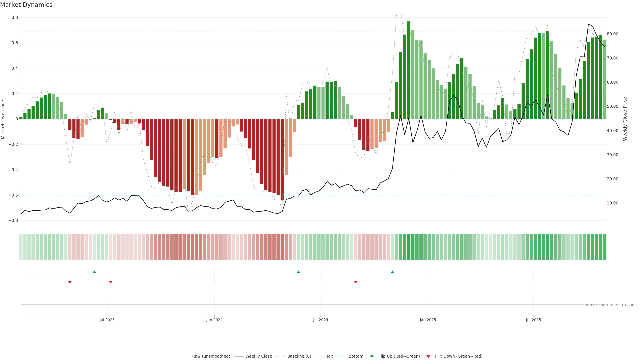
Task: Click the red flip-down triangle after Jul 2024
Action: 356,282
